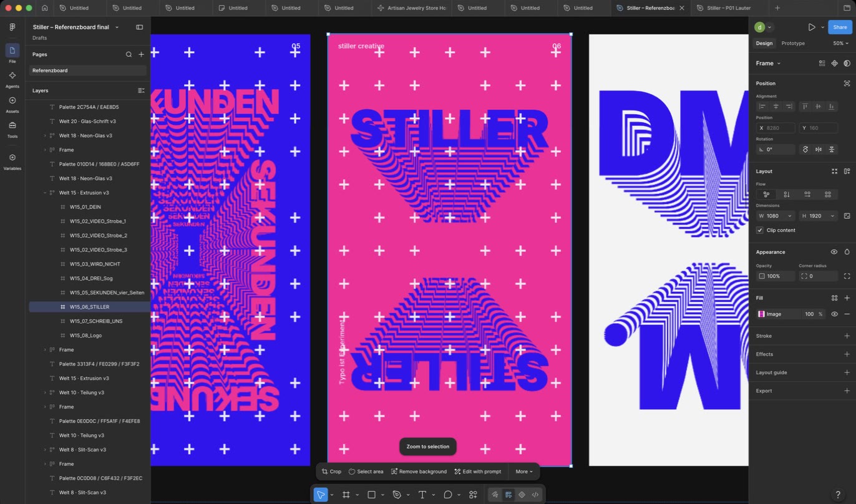
Task: Toggle Dev Mode
Action: pos(535,495)
